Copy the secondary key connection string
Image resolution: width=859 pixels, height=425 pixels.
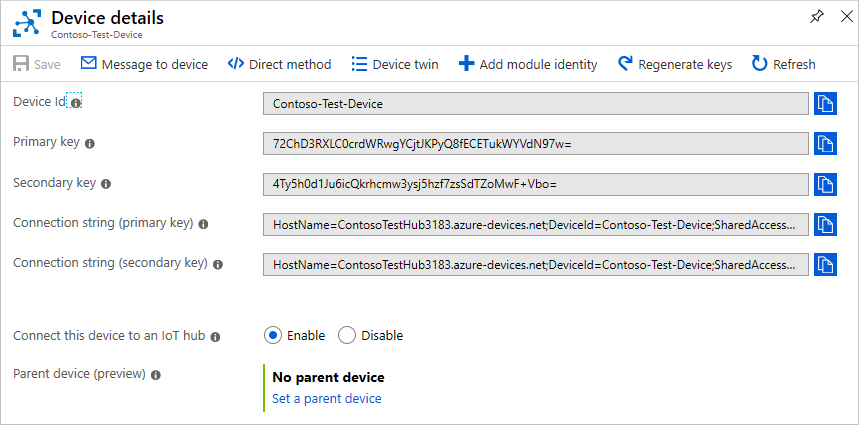825,264
